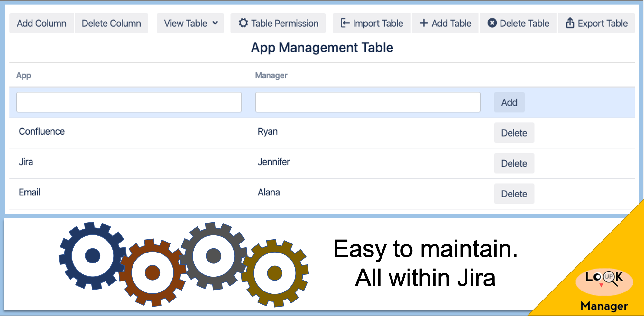Open the View Table menu
This screenshot has height=324, width=644.
186,23
